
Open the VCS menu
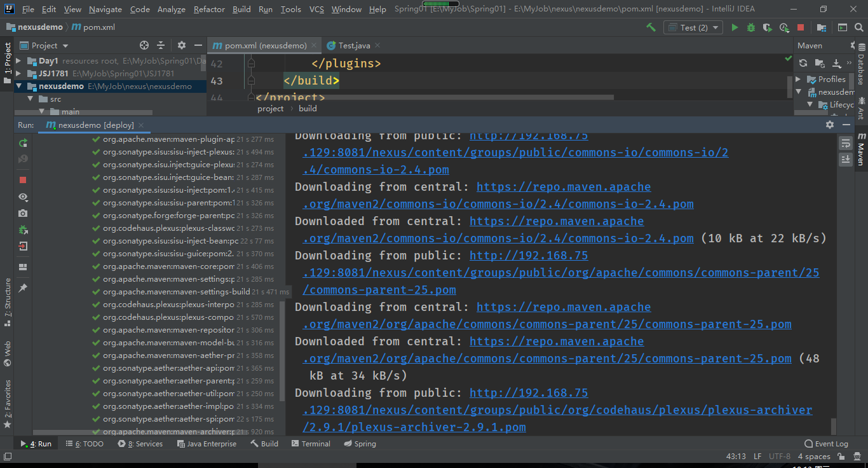316,10
